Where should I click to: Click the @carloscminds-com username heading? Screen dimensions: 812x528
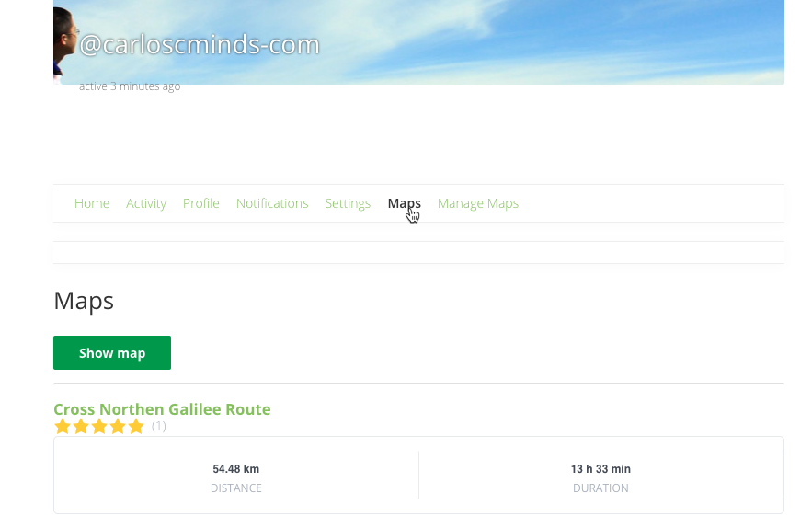200,44
